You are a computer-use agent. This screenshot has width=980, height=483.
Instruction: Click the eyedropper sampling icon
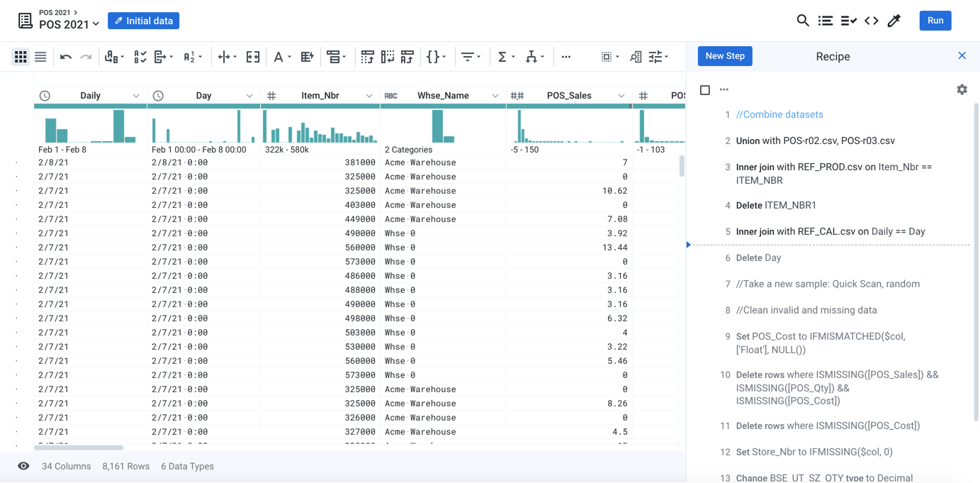[x=894, y=21]
